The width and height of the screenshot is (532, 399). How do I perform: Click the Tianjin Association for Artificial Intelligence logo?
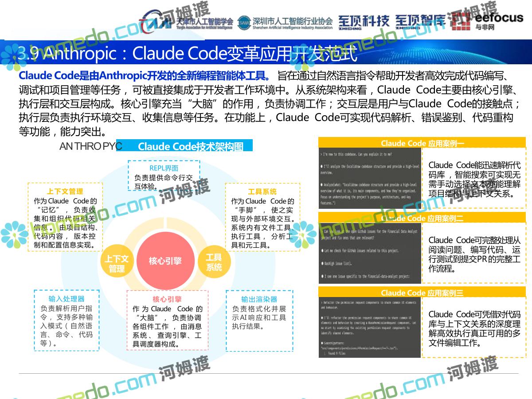click(186, 22)
